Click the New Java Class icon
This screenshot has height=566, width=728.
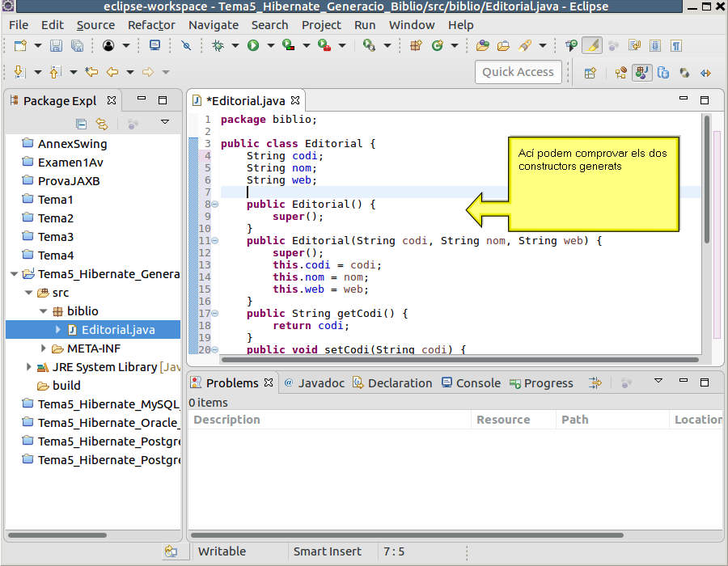[x=437, y=45]
